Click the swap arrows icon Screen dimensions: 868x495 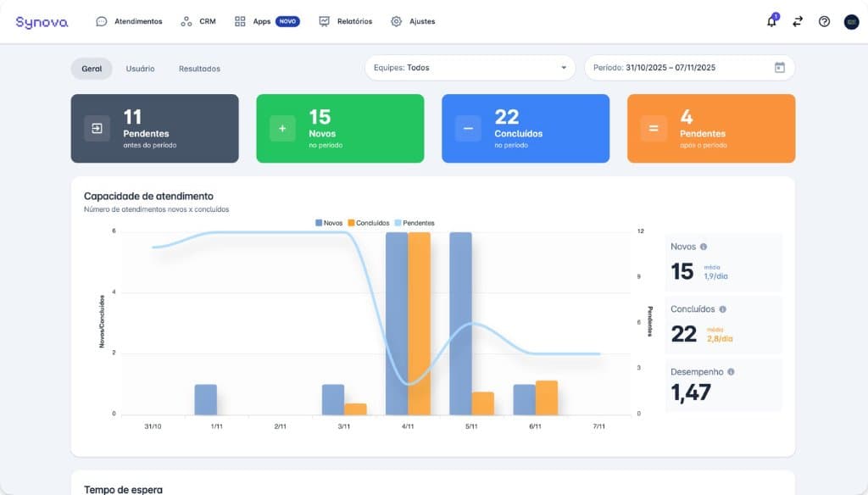798,21
